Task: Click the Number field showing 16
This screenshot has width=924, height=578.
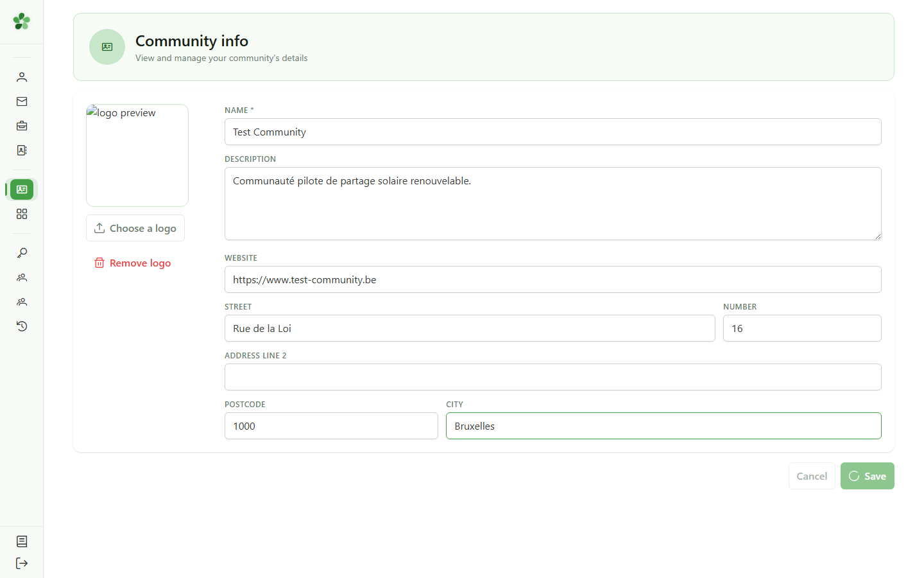Action: [x=802, y=328]
